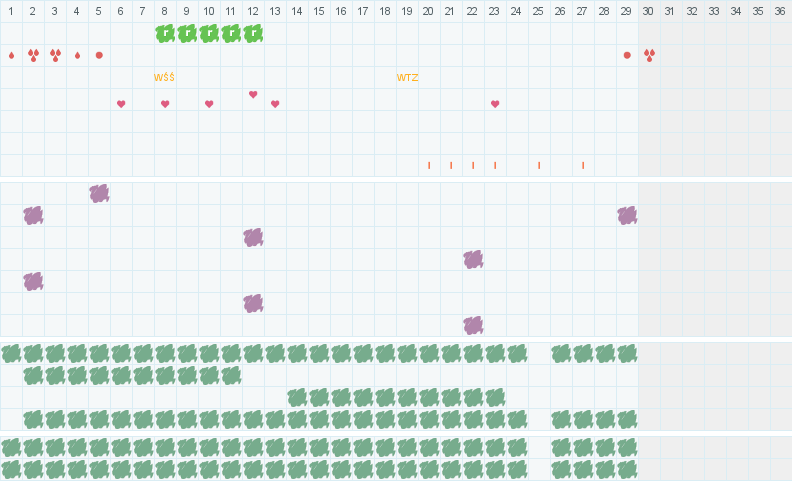Select the pink heart on day 13

pos(275,104)
